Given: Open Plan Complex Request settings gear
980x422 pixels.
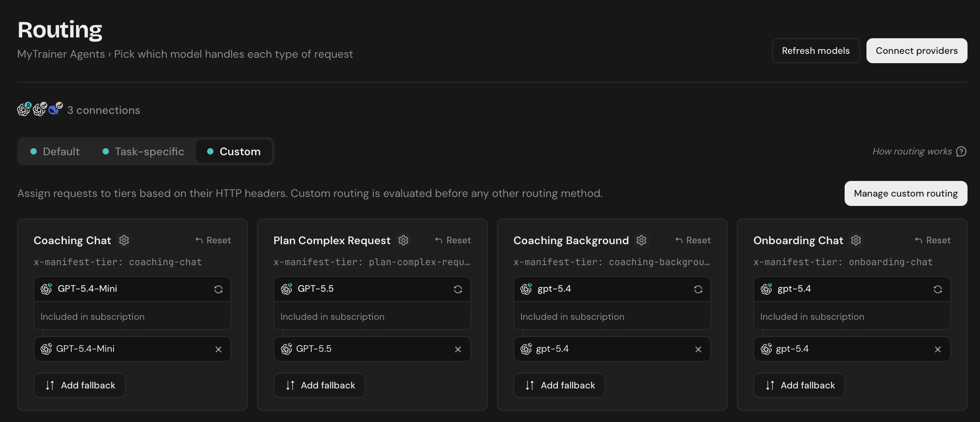Looking at the screenshot, I should tap(403, 240).
